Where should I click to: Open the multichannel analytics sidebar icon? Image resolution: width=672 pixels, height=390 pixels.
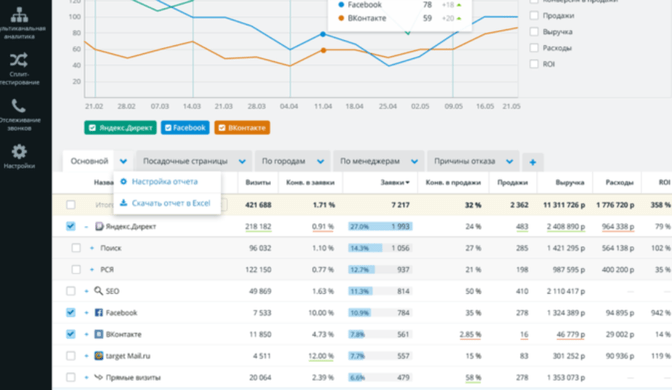click(x=19, y=15)
